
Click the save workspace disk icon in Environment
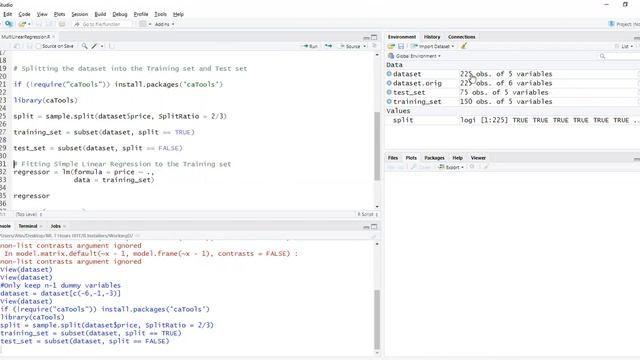[401, 46]
